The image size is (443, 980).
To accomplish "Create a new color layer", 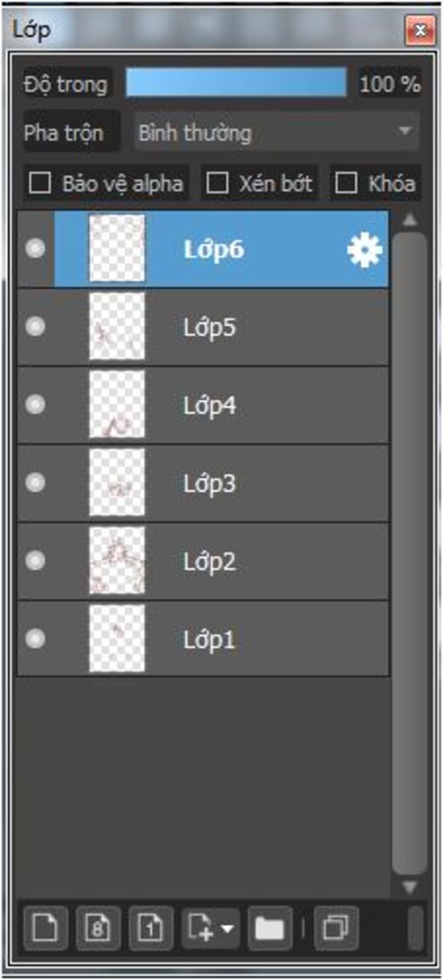I will point(45,928).
